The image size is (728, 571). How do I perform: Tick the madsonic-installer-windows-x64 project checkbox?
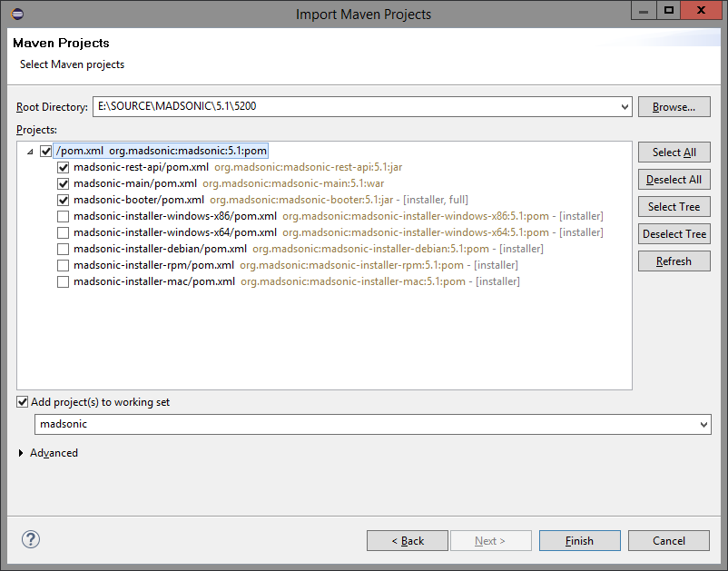click(x=64, y=232)
